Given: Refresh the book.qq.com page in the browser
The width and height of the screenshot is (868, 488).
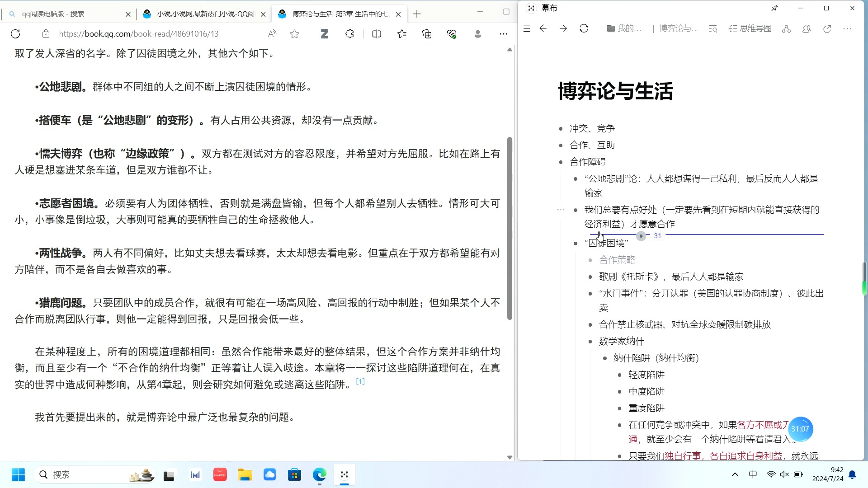Looking at the screenshot, I should pyautogui.click(x=15, y=34).
